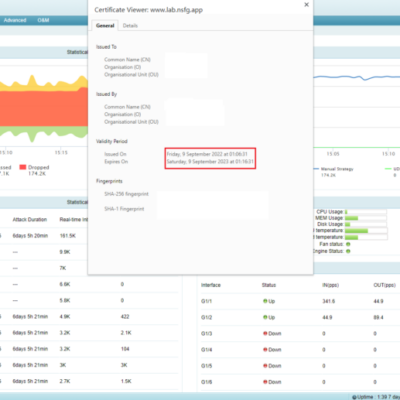
Task: Click the 15:05 time axis label
Action: [x=333, y=154]
